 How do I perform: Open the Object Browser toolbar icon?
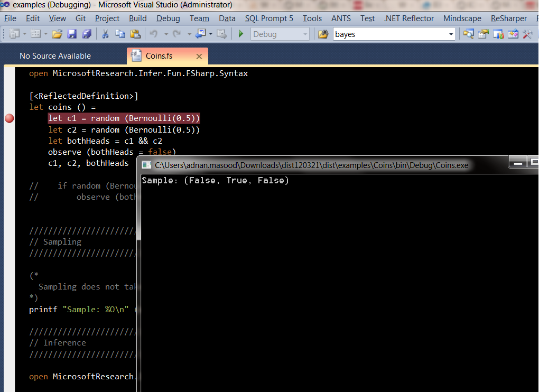pos(498,34)
